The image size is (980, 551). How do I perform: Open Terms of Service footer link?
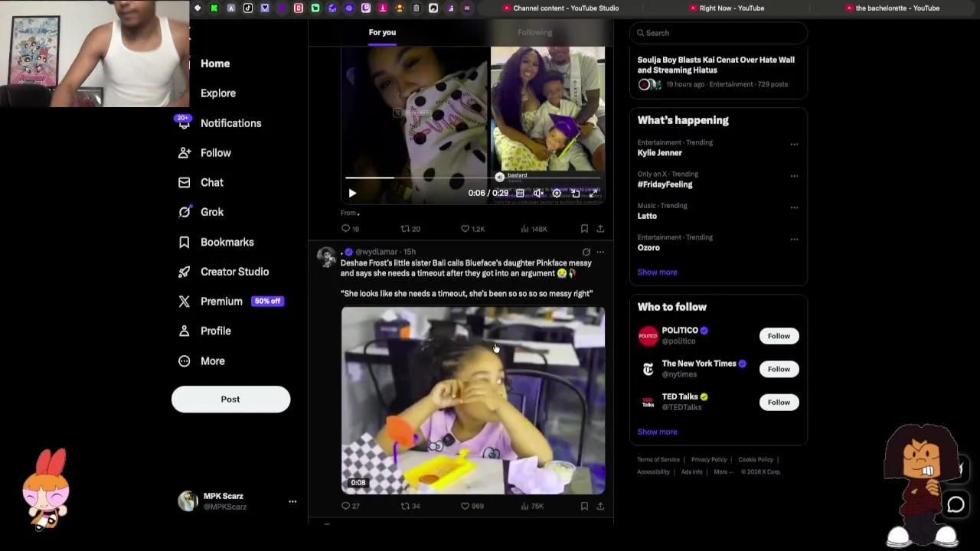658,460
